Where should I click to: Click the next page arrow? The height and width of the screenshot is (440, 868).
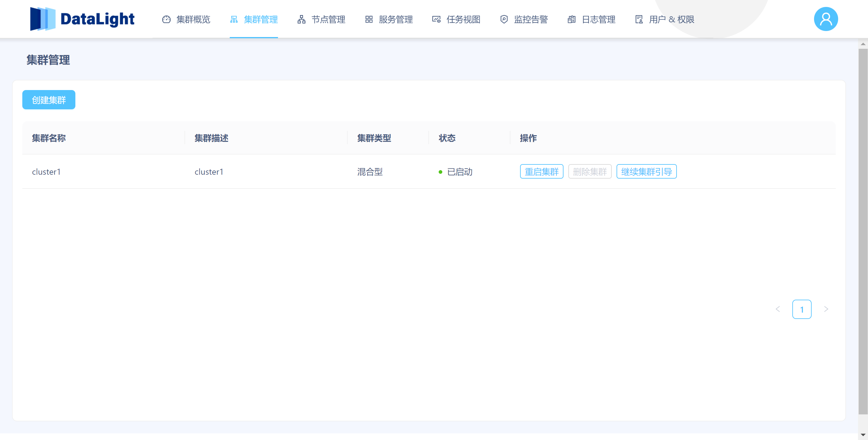[x=826, y=309]
